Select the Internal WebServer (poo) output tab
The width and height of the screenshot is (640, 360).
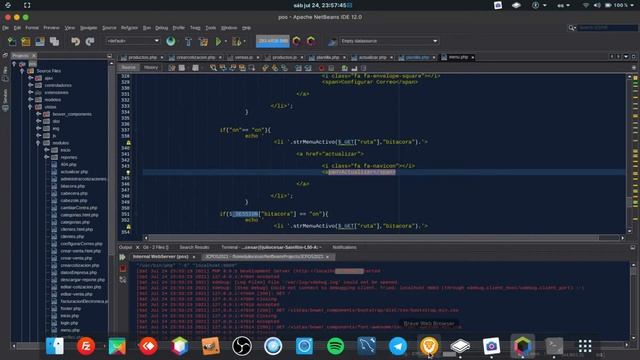tap(160, 257)
